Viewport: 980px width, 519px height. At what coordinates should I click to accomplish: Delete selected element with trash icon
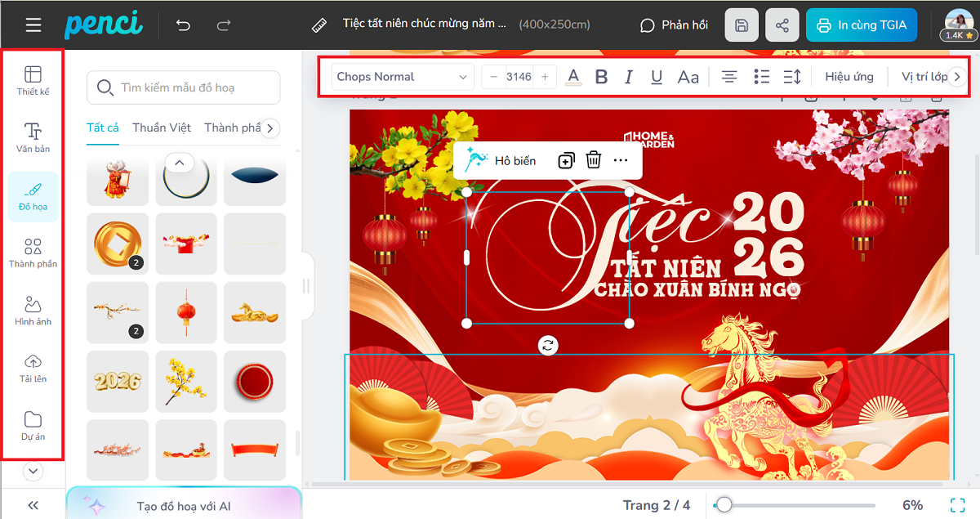click(594, 160)
